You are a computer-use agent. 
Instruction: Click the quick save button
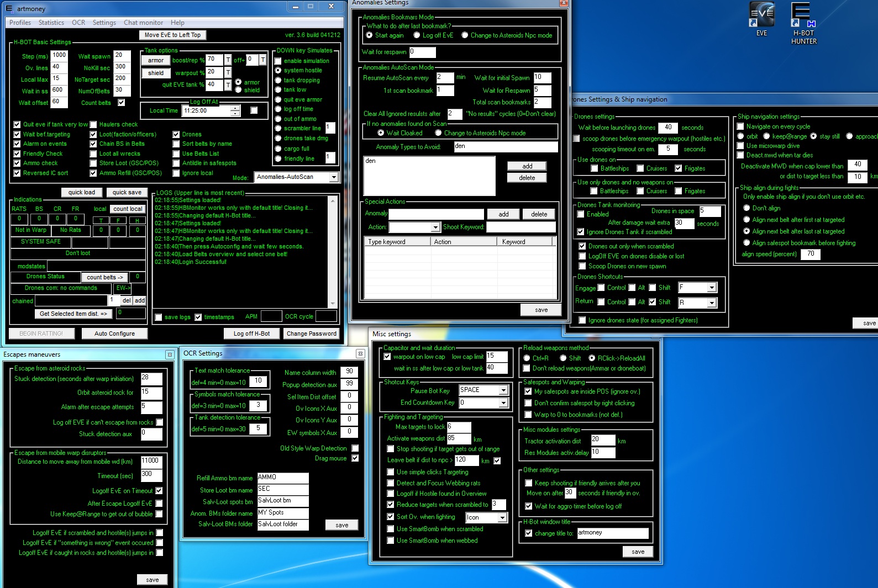127,192
